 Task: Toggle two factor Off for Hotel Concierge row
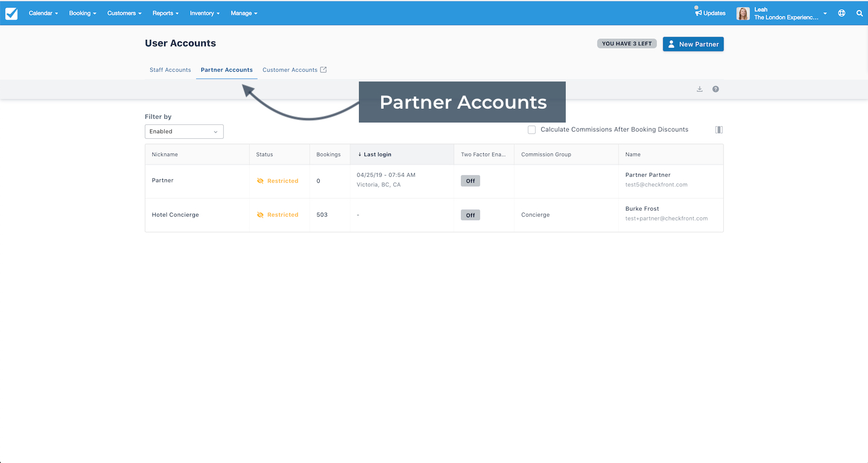click(470, 215)
